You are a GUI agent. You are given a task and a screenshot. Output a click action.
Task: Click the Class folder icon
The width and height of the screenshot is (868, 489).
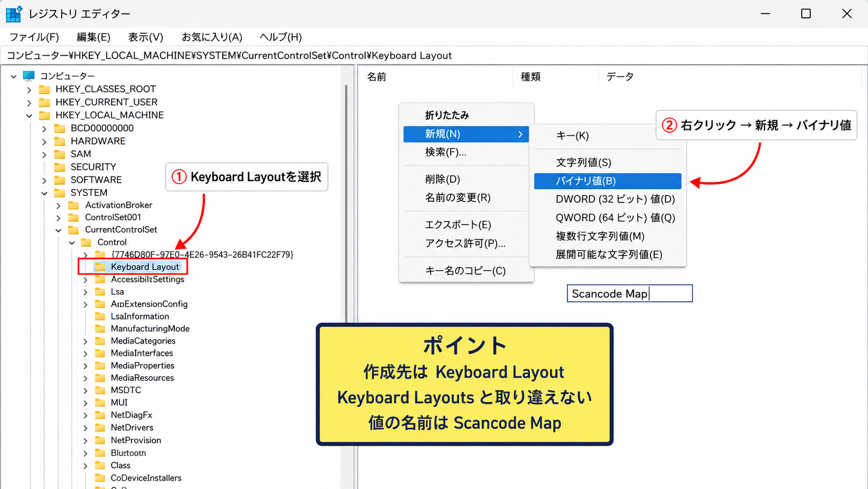[100, 466]
